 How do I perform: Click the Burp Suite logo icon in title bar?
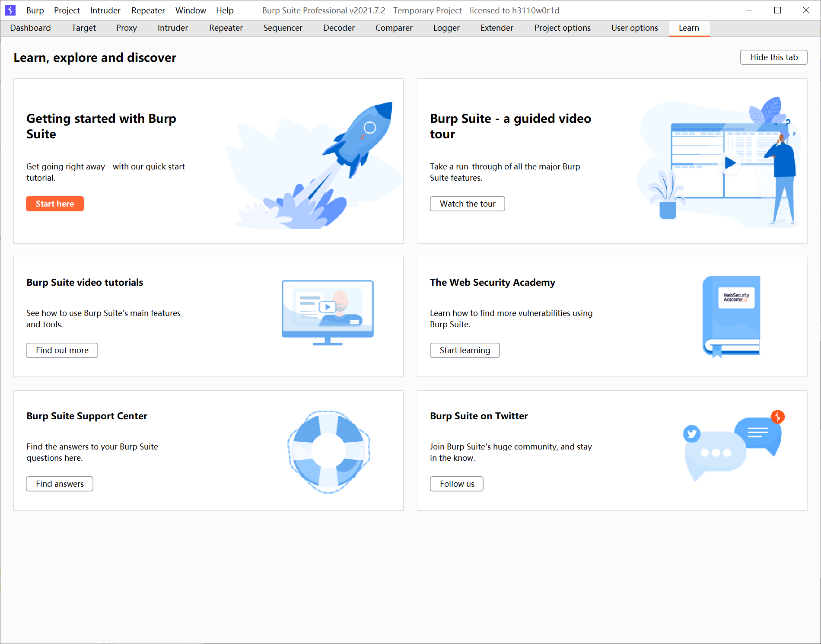(10, 10)
